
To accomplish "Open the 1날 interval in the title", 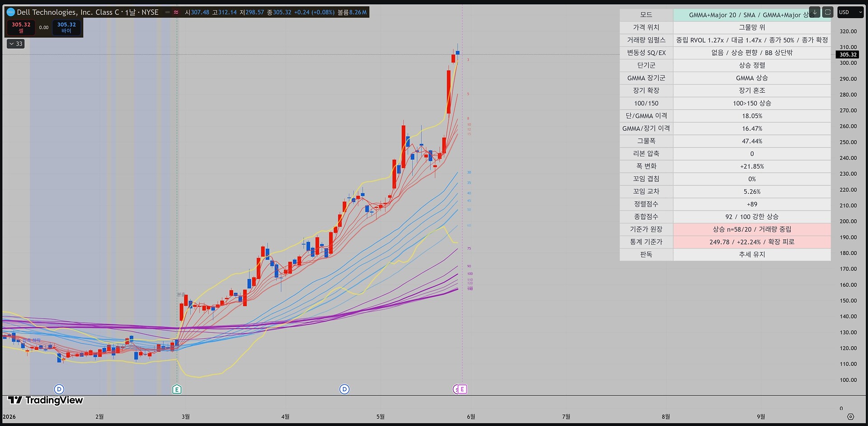I will (x=130, y=12).
